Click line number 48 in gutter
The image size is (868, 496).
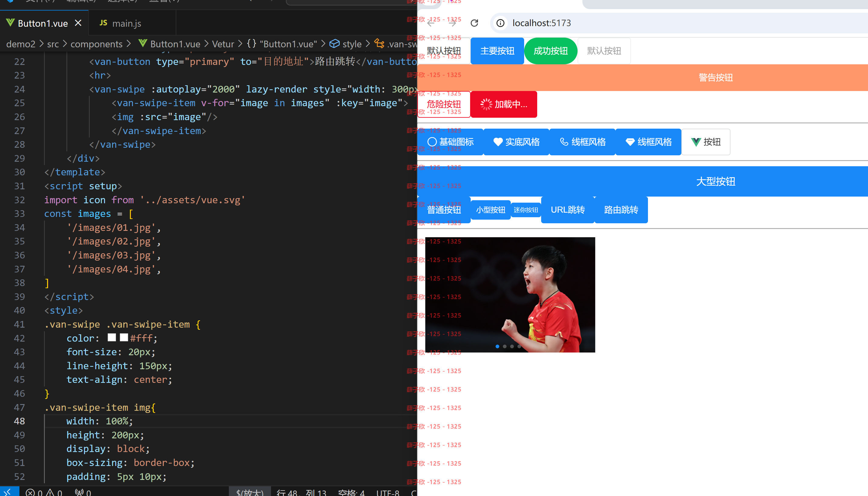pyautogui.click(x=19, y=421)
